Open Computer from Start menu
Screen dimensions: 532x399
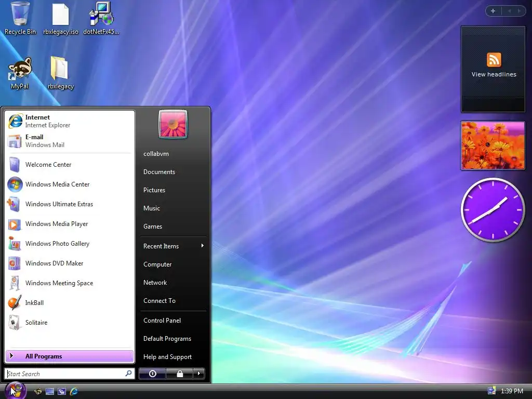[x=157, y=264]
